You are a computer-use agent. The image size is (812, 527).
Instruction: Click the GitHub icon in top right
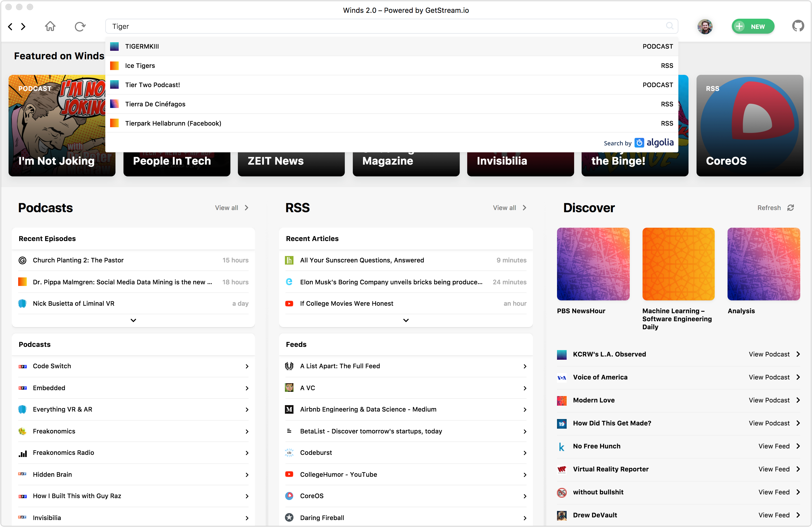pos(798,26)
